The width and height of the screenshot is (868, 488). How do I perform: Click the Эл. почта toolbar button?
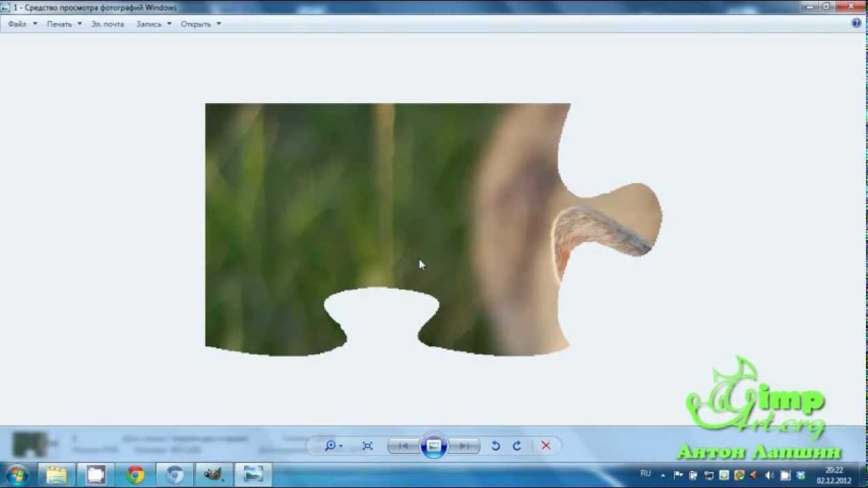(108, 24)
